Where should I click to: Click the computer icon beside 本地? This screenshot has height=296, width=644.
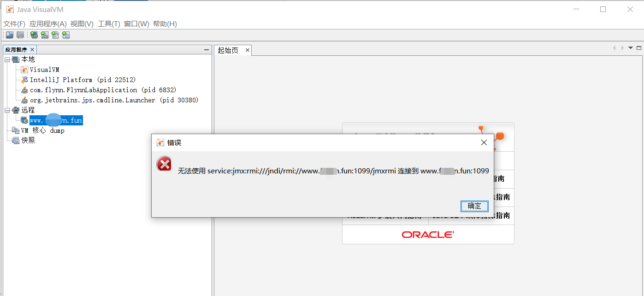click(x=16, y=59)
